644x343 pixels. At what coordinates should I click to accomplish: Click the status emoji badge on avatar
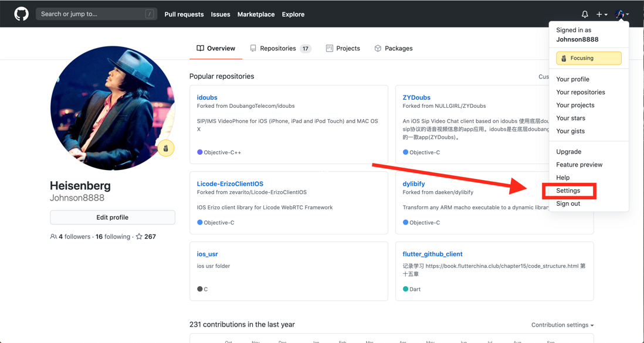pos(166,148)
